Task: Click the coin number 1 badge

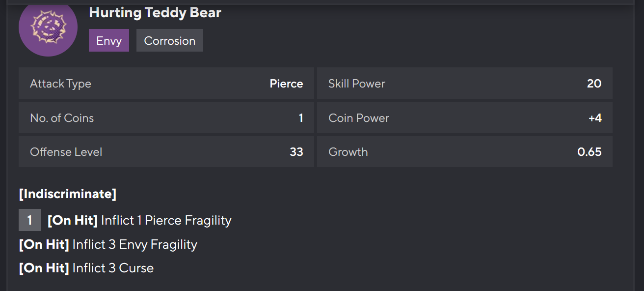Action: pos(29,220)
